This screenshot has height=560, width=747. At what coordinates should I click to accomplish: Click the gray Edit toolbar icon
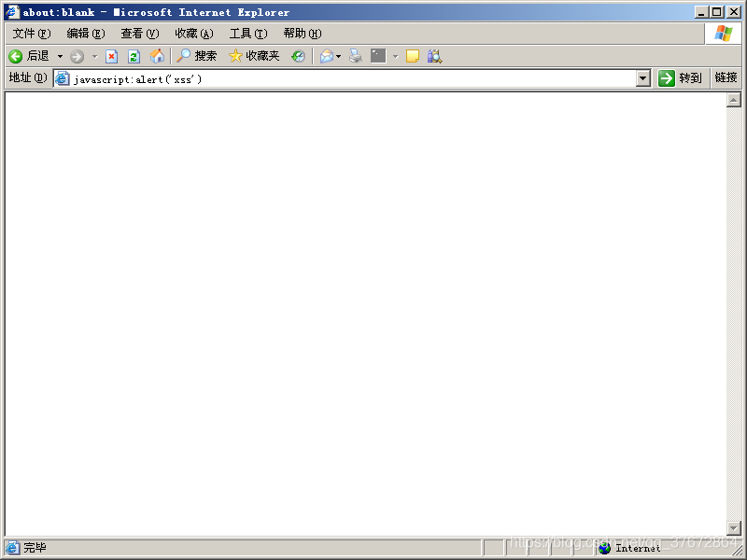[378, 56]
